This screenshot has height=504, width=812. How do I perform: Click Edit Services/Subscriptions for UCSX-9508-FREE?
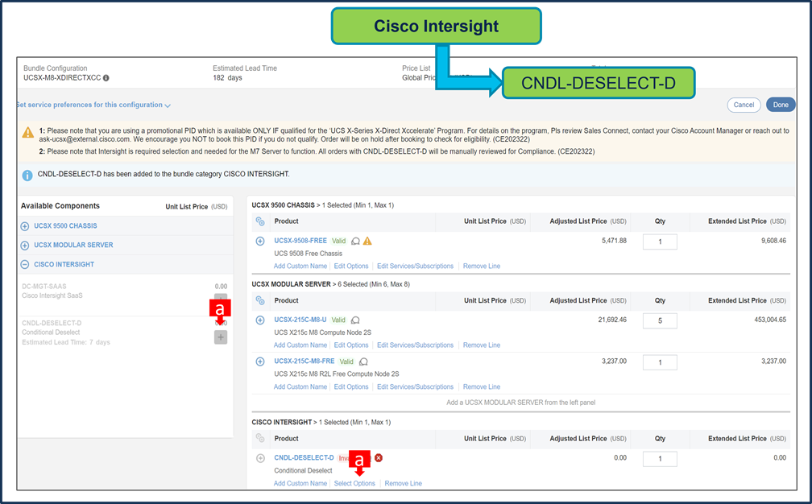pos(416,266)
